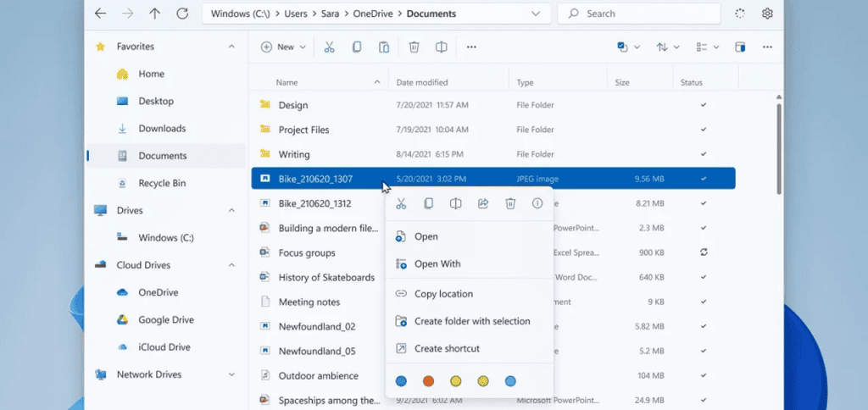Collapse the Favorites section
The height and width of the screenshot is (410, 868).
click(231, 47)
